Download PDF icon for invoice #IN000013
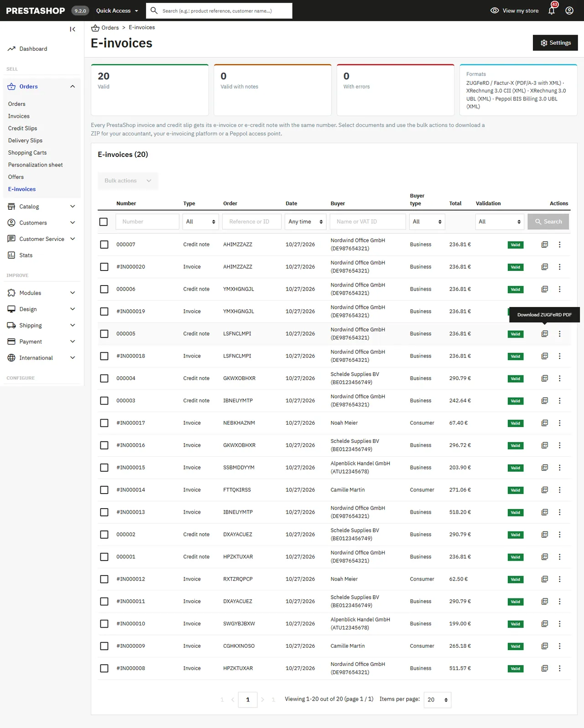Screen dimensions: 584x728 click(x=544, y=512)
